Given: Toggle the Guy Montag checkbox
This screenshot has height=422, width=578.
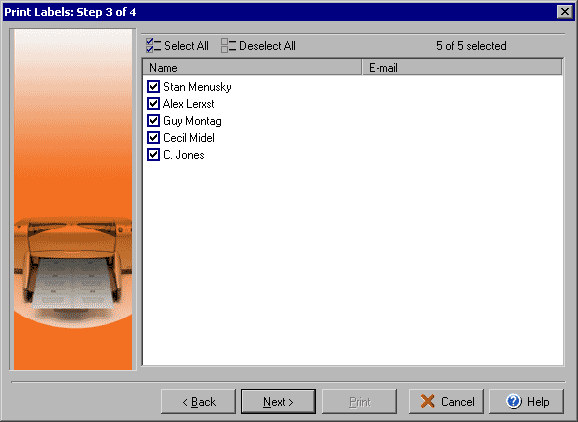Looking at the screenshot, I should [x=153, y=121].
